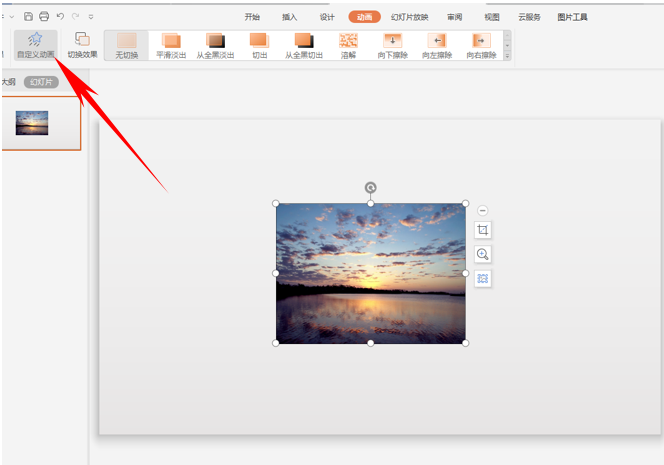Screen dimensions: 664x465
Task: Open the Slide Show (幻灯片放映) tab
Action: 409,17
